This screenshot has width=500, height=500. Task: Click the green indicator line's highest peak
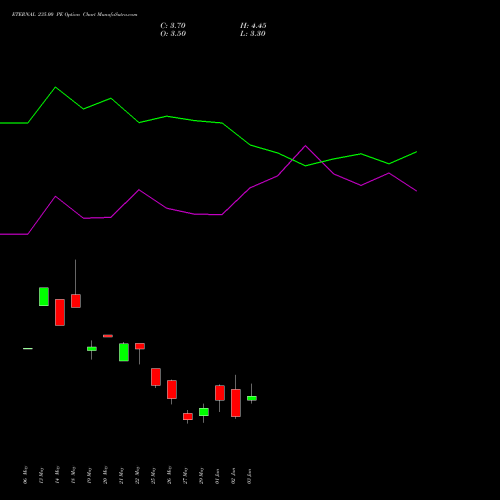click(x=56, y=87)
